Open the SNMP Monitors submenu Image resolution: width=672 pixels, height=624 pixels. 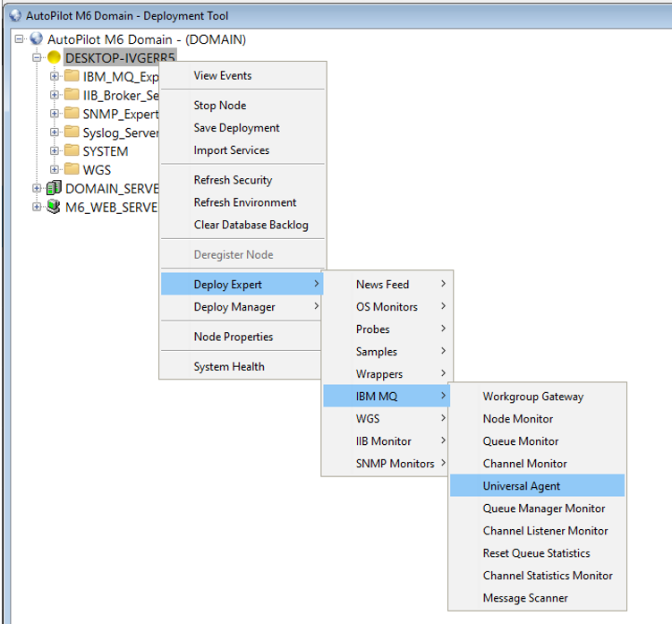coord(387,463)
